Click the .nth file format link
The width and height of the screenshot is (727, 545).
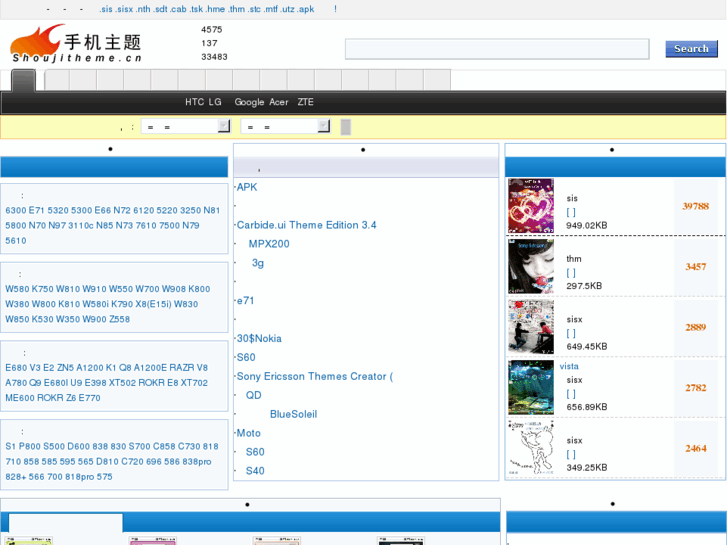point(143,9)
